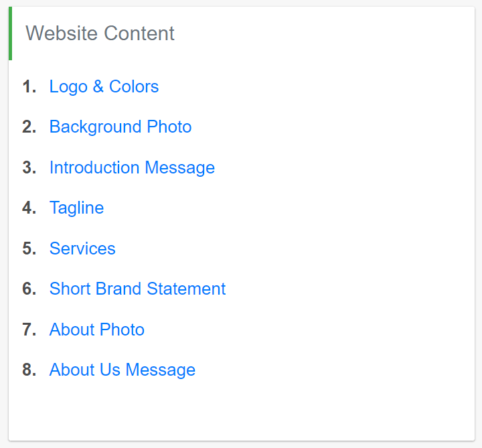Click list number 7 beside About Photo
The width and height of the screenshot is (482, 448).
(29, 329)
